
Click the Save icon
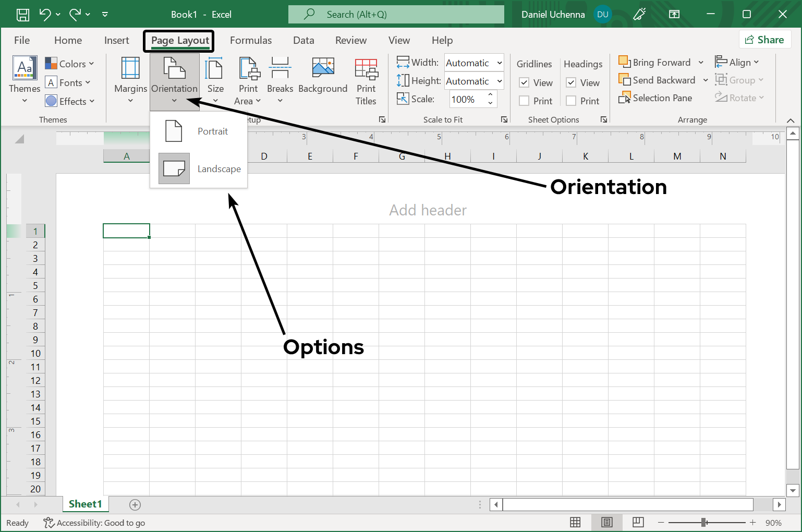pos(22,14)
